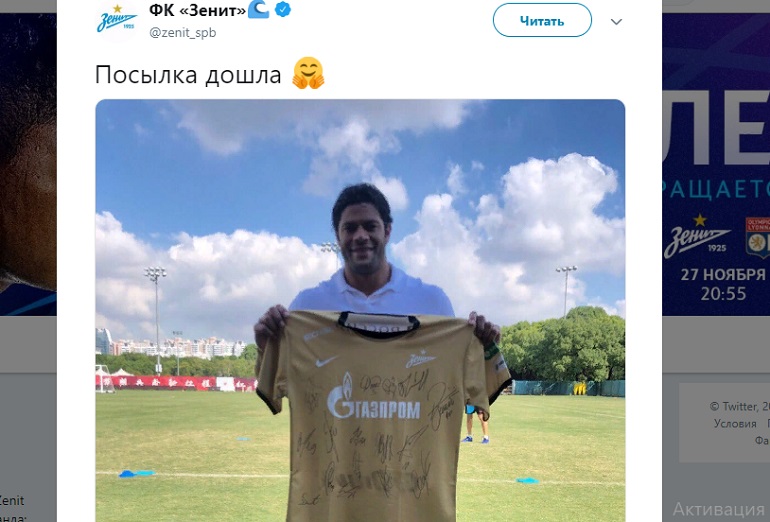Click the blue verified badge
The width and height of the screenshot is (770, 522).
point(283,9)
